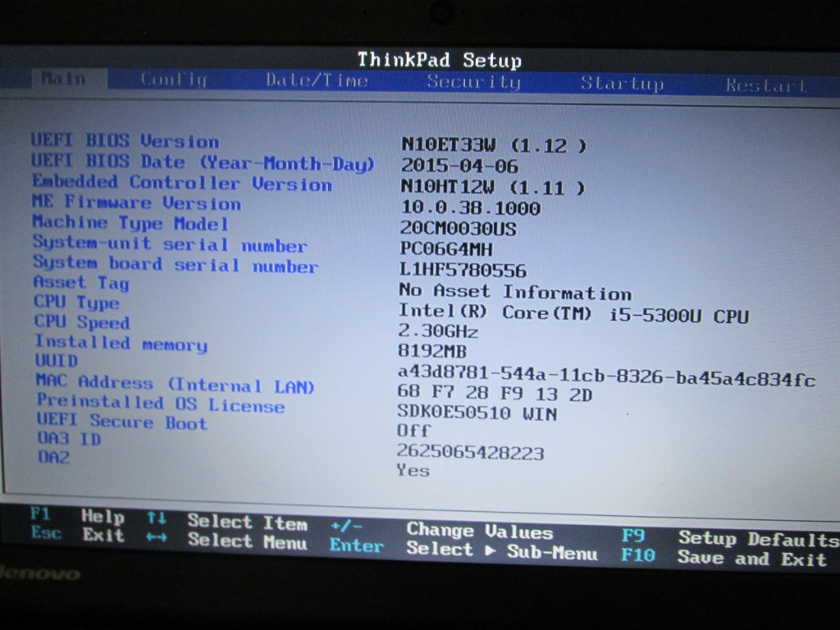Select Preinstalled OS License label
This screenshot has height=630, width=840.
click(x=161, y=403)
